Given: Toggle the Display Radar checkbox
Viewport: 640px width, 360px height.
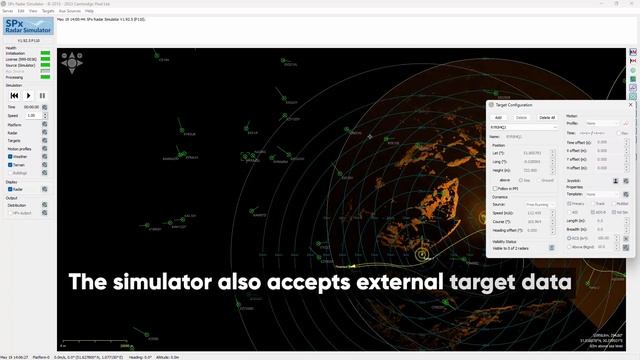Looking at the screenshot, I should (10, 189).
